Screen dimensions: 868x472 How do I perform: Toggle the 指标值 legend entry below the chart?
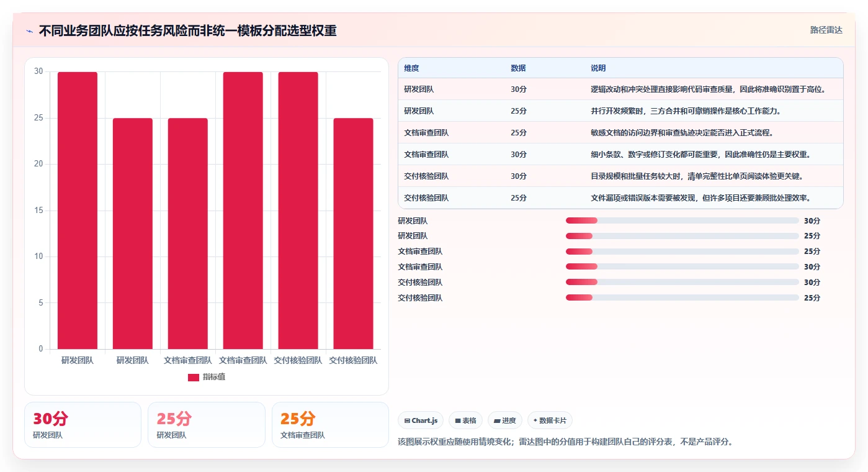tap(207, 377)
